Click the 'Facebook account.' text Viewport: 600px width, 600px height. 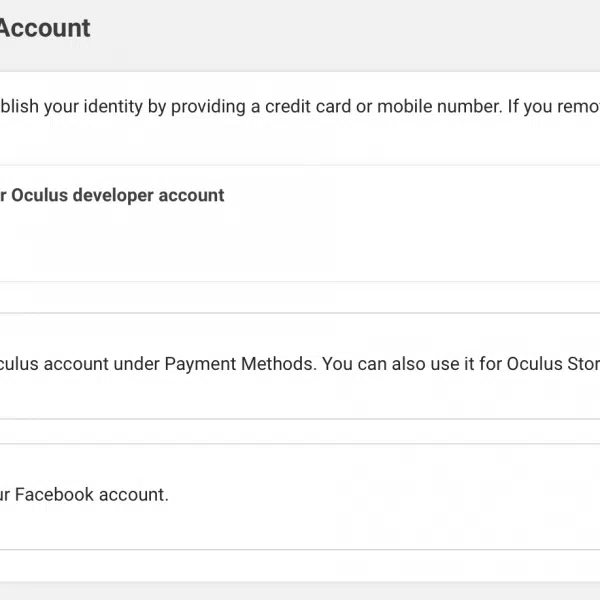pyautogui.click(x=92, y=495)
